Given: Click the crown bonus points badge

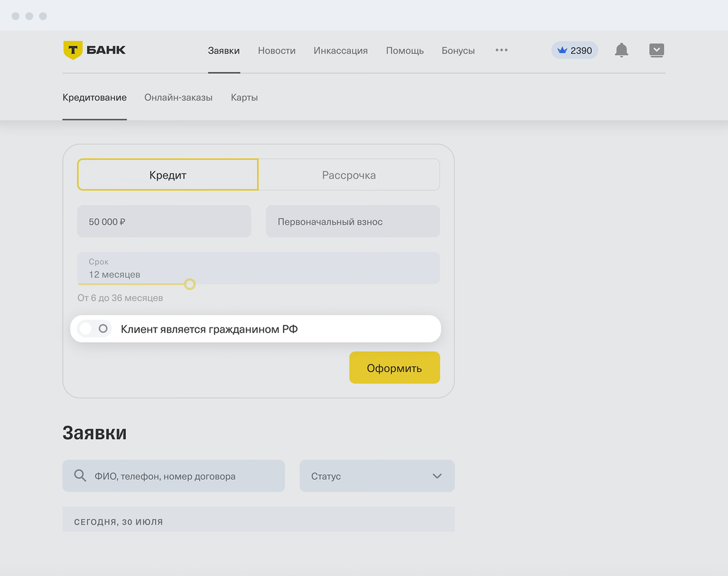Looking at the screenshot, I should point(574,50).
